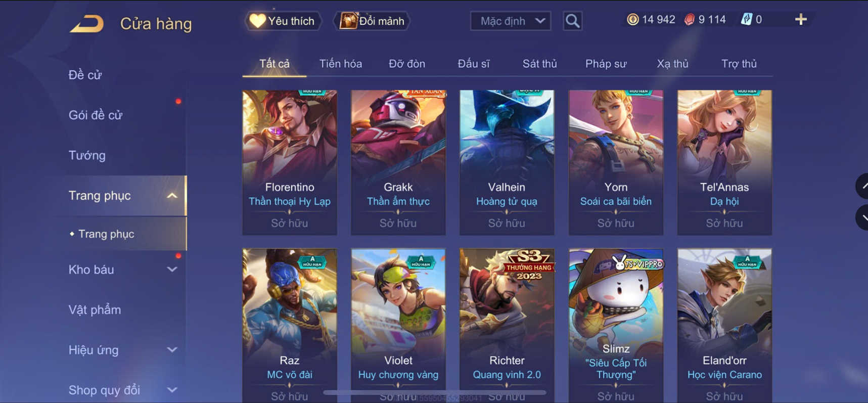Switch to the Pháp sư tab

pyautogui.click(x=606, y=64)
